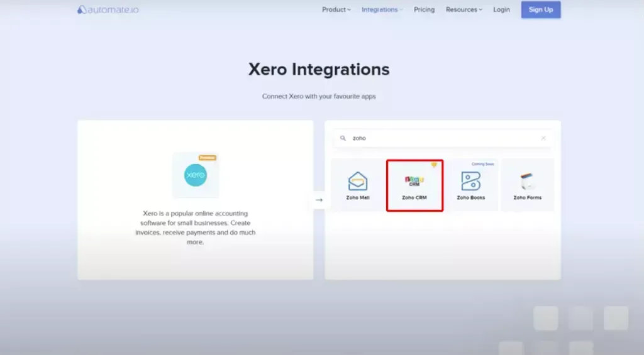
Task: Select the Zoho CRM integration
Action: [414, 185]
